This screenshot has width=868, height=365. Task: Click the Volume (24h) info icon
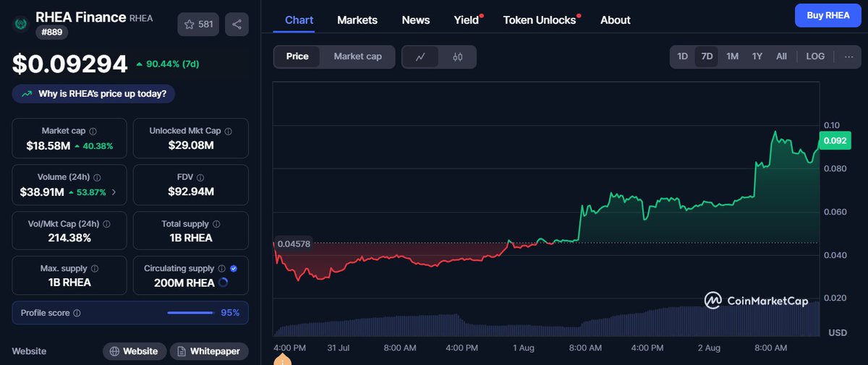click(x=97, y=177)
